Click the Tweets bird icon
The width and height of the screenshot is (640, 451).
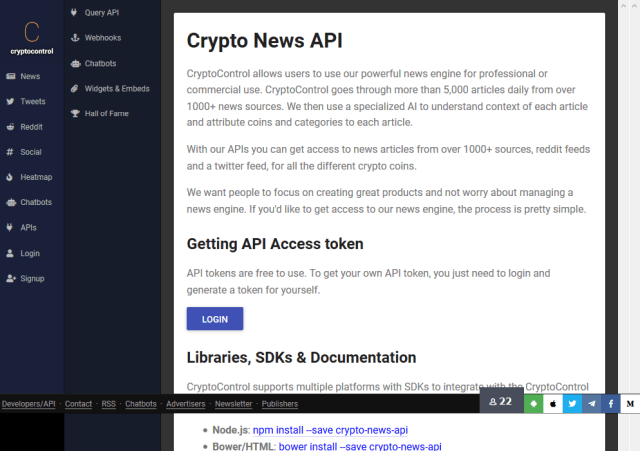point(11,102)
